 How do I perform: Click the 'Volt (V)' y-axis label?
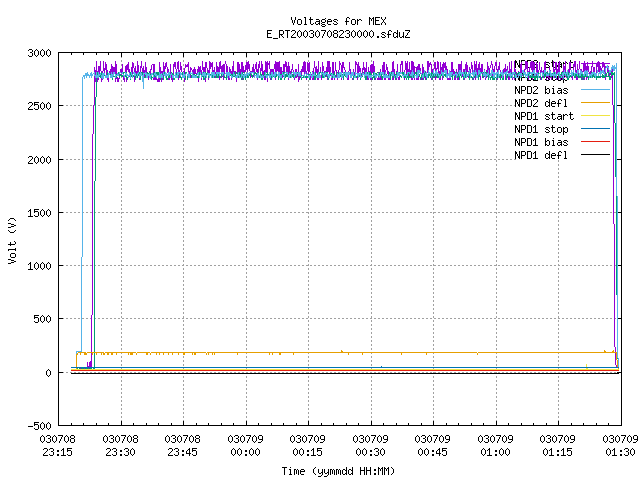pos(12,240)
